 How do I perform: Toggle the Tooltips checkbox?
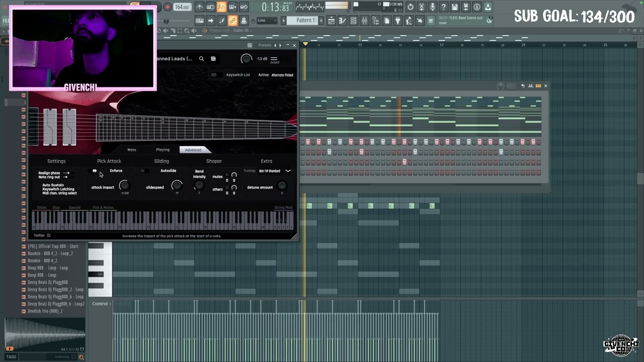(x=49, y=235)
